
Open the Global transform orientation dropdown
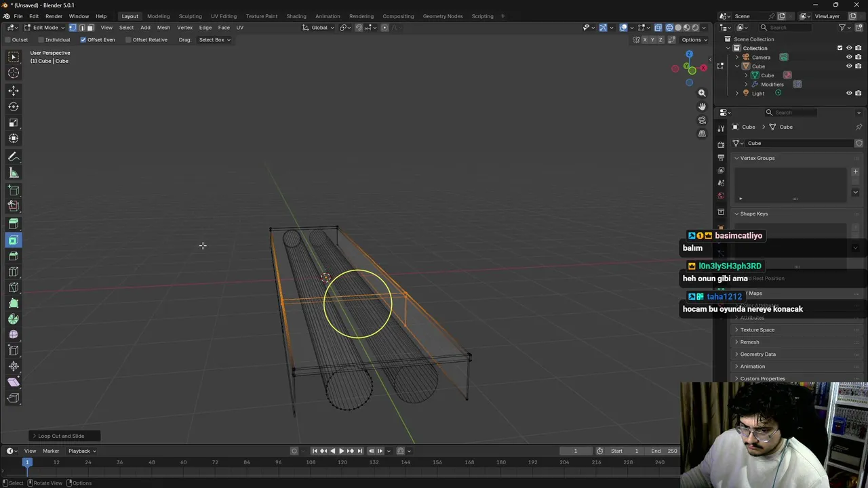coord(319,28)
